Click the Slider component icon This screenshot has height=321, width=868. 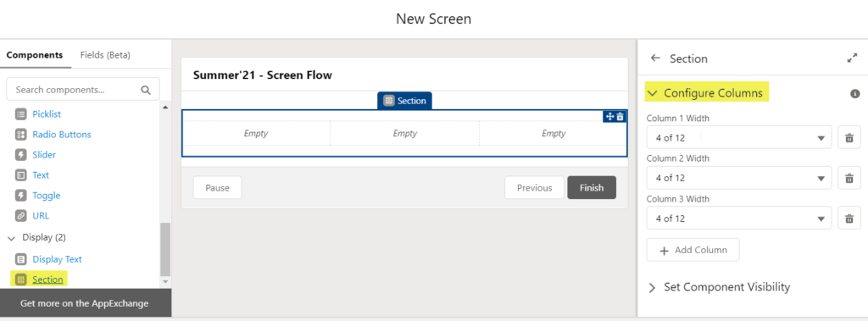[21, 155]
